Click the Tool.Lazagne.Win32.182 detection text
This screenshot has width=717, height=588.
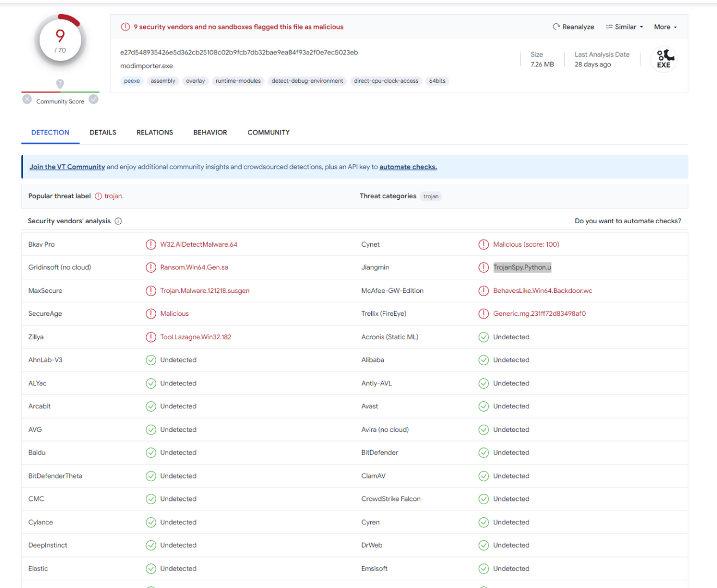(195, 337)
